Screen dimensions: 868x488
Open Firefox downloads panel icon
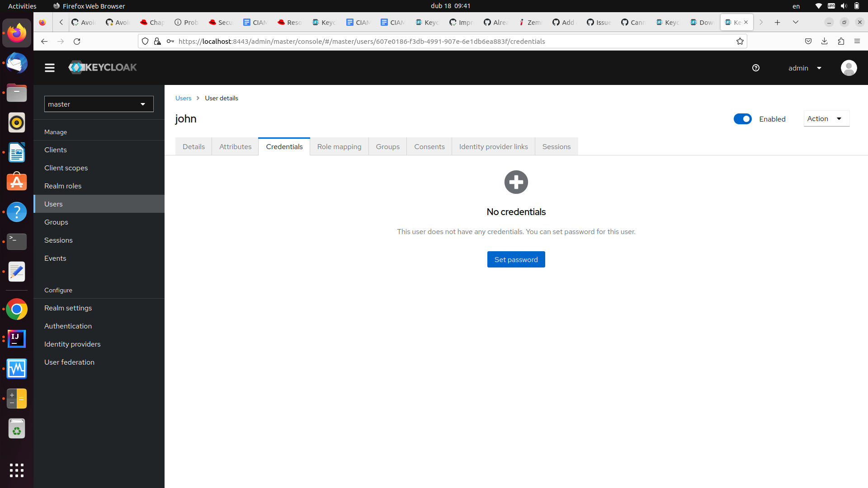pyautogui.click(x=825, y=41)
